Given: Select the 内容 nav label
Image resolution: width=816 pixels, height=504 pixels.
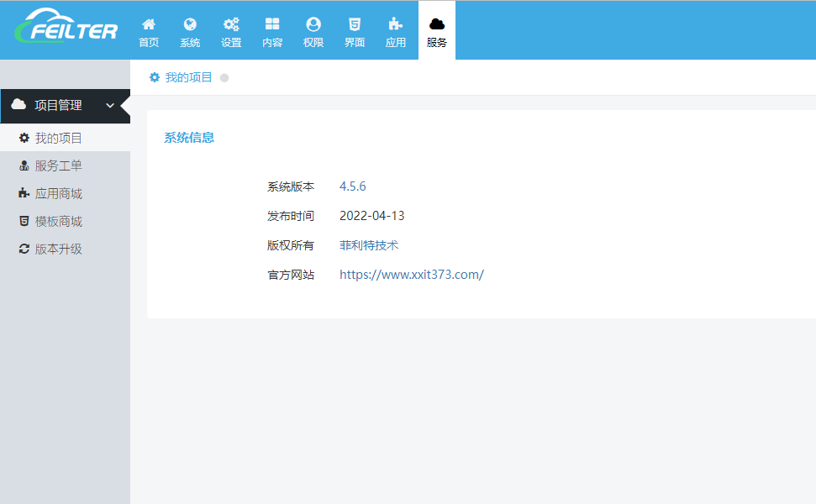Looking at the screenshot, I should pyautogui.click(x=272, y=43).
